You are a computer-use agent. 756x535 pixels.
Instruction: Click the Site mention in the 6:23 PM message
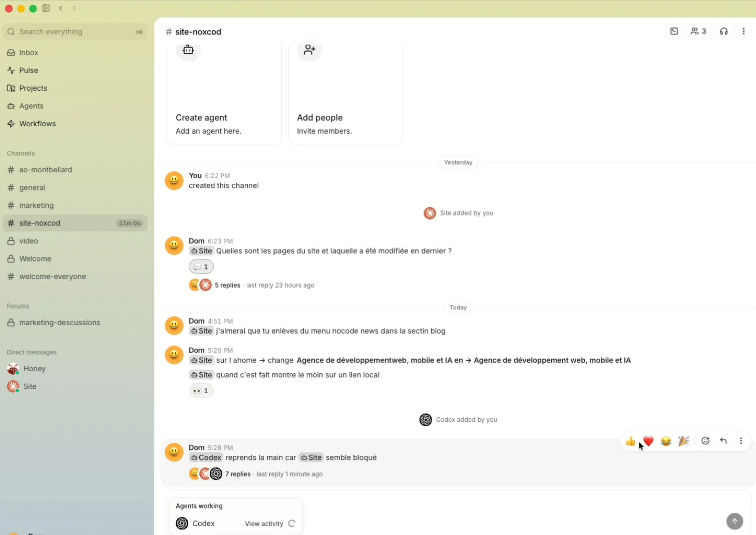(201, 251)
